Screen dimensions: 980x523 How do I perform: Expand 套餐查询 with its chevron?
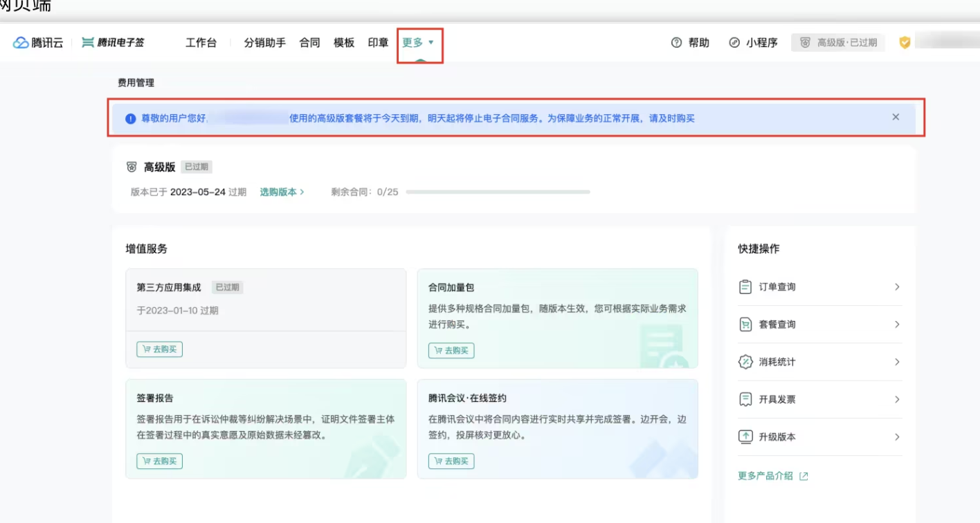(897, 324)
